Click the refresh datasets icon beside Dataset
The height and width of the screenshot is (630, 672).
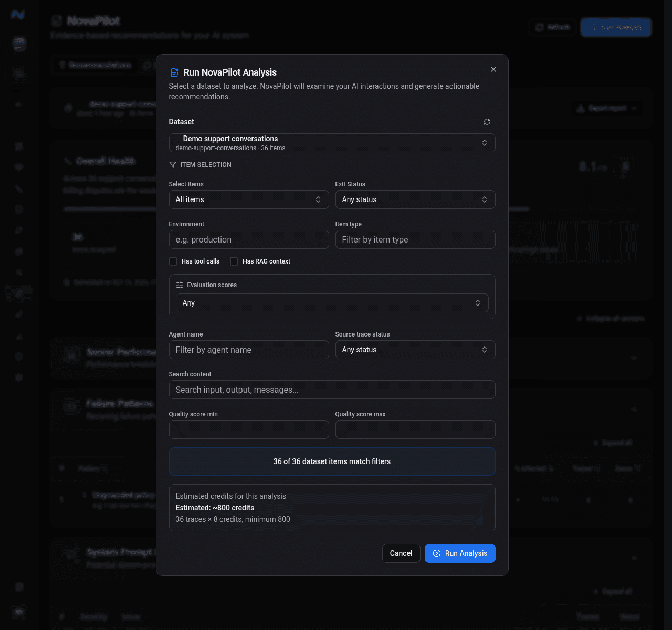[487, 122]
